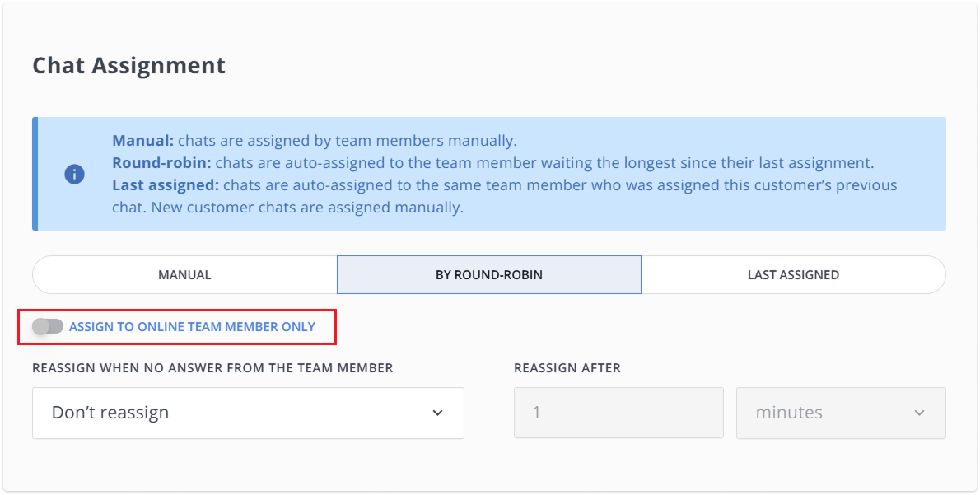Open the Last Assigned tab
This screenshot has height=495, width=980.
pyautogui.click(x=793, y=274)
